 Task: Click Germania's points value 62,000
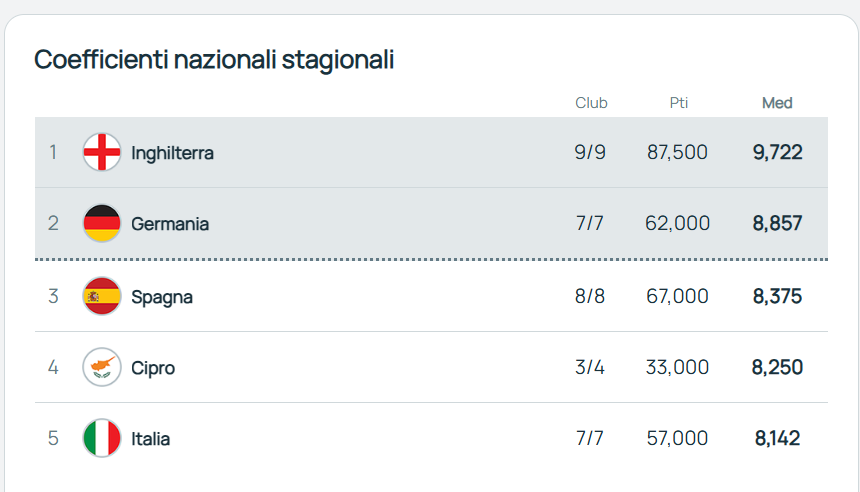[677, 223]
